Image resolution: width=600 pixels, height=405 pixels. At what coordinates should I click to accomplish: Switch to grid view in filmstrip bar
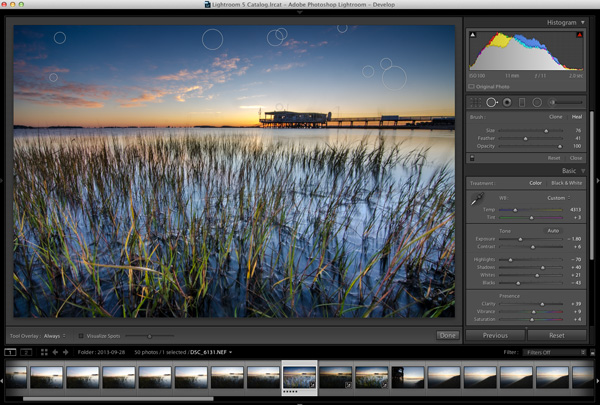coord(44,352)
